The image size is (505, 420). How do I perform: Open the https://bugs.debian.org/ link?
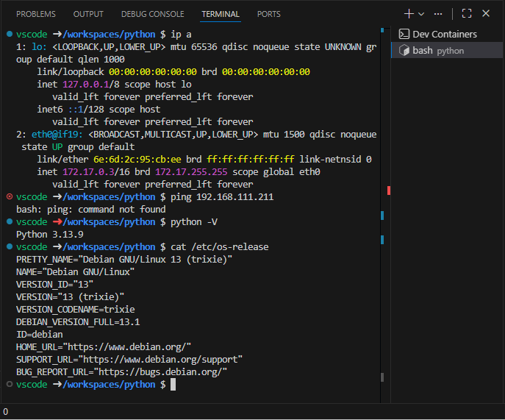coord(160,372)
